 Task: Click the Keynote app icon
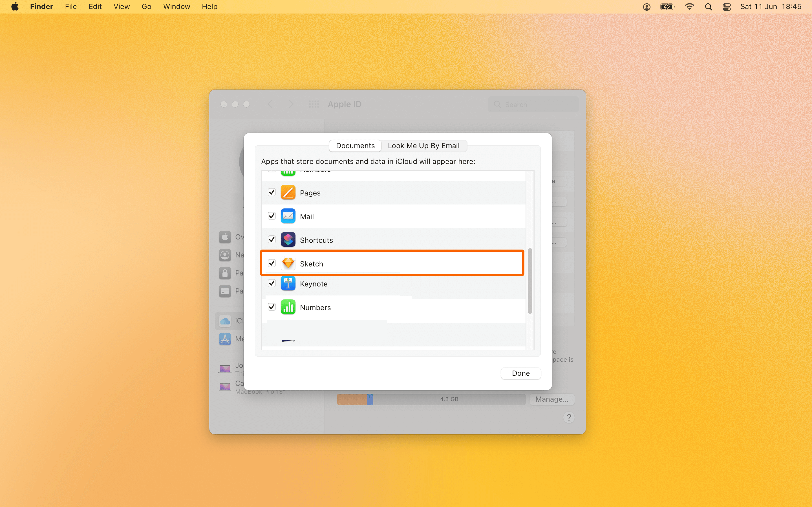(x=288, y=283)
